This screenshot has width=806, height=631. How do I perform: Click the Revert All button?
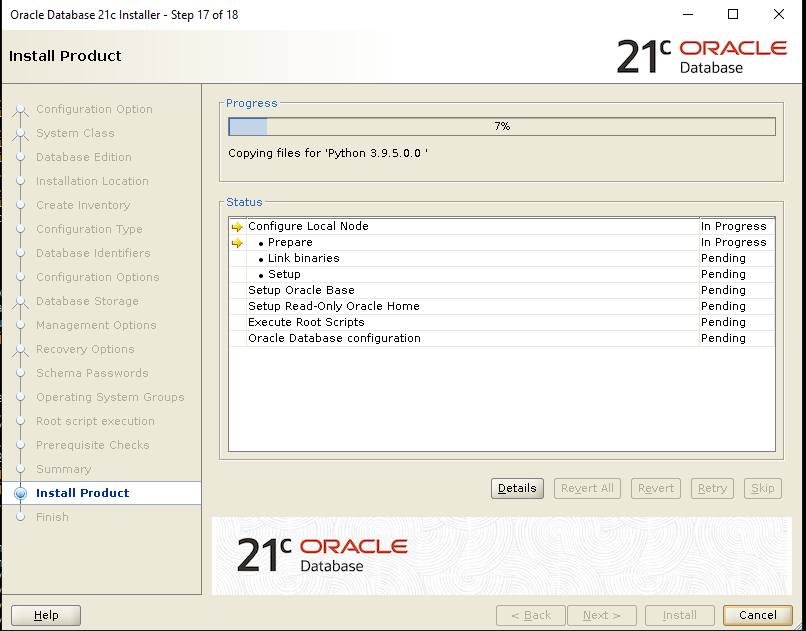[x=587, y=488]
